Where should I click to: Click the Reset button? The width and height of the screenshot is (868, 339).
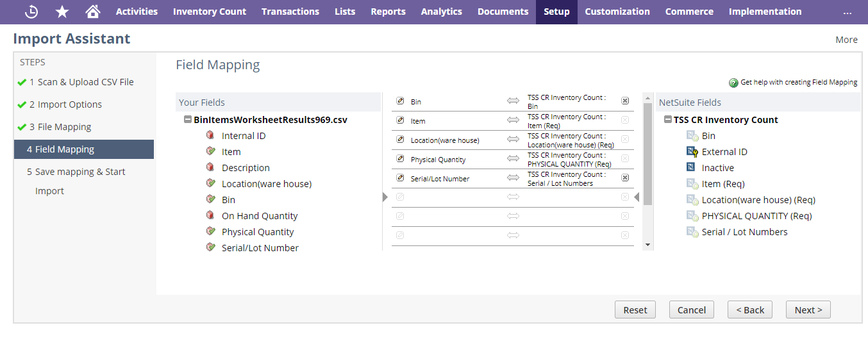(x=635, y=310)
